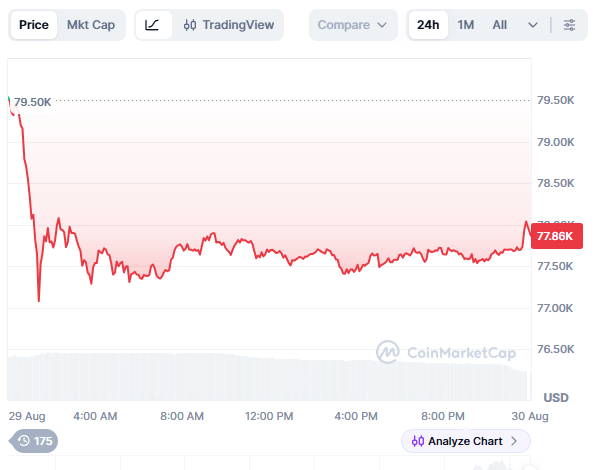Toggle TradingView chart mode
Image resolution: width=596 pixels, height=470 pixels.
pos(228,25)
